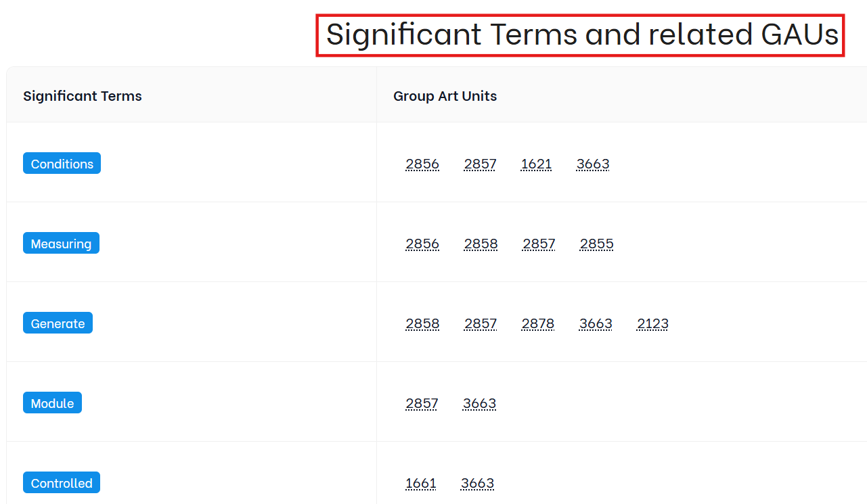The width and height of the screenshot is (867, 504).
Task: Open GAU 3663 in the Controlled row
Action: (x=477, y=483)
